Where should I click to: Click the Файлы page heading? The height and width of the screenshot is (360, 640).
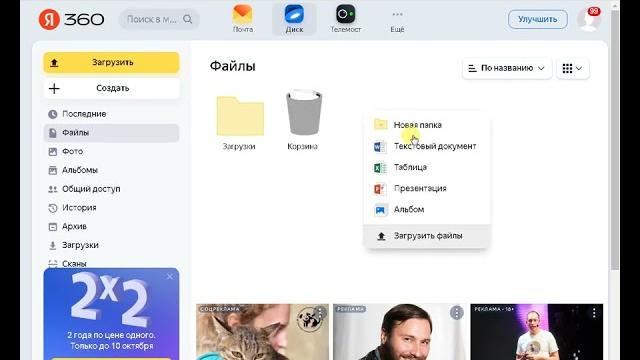[x=233, y=66]
